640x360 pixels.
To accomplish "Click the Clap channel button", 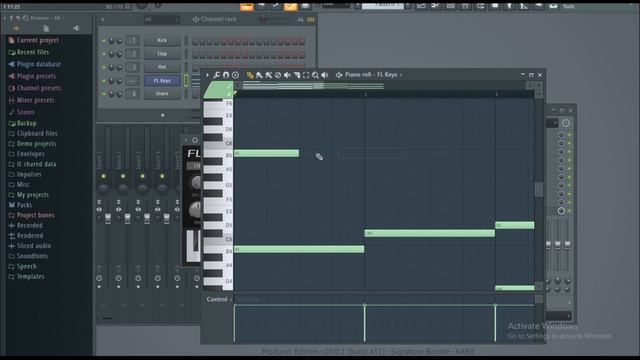I will point(162,54).
